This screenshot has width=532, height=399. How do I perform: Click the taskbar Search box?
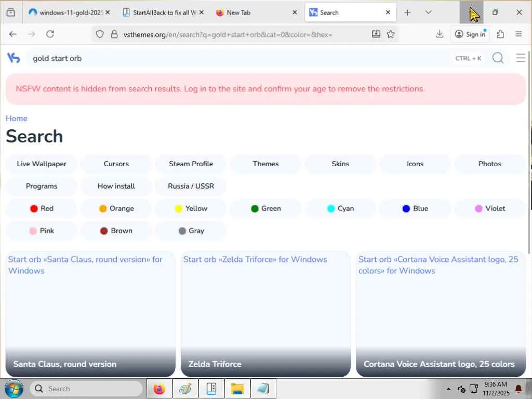click(x=86, y=389)
